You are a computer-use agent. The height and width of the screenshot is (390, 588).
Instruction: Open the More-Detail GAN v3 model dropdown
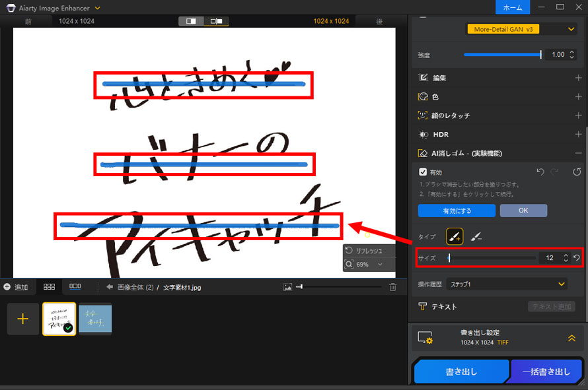coord(521,29)
